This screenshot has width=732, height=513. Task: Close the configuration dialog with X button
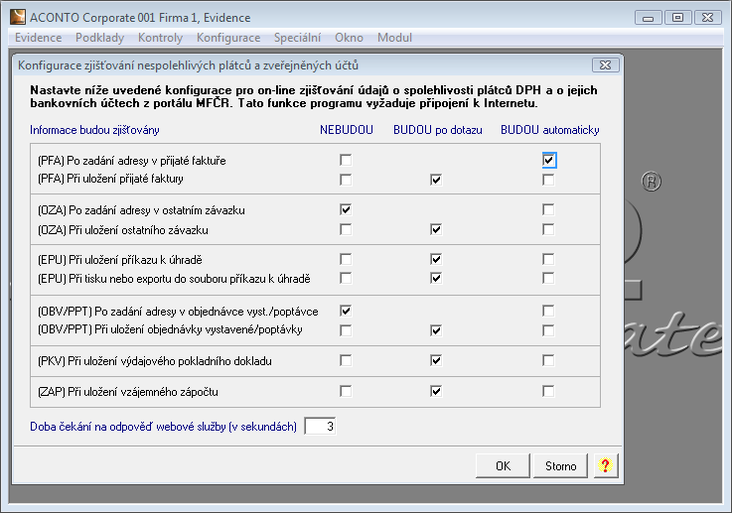602,65
